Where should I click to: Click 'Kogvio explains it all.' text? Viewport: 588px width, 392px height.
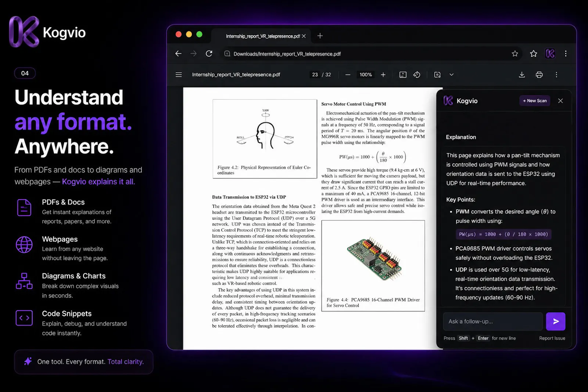click(98, 181)
